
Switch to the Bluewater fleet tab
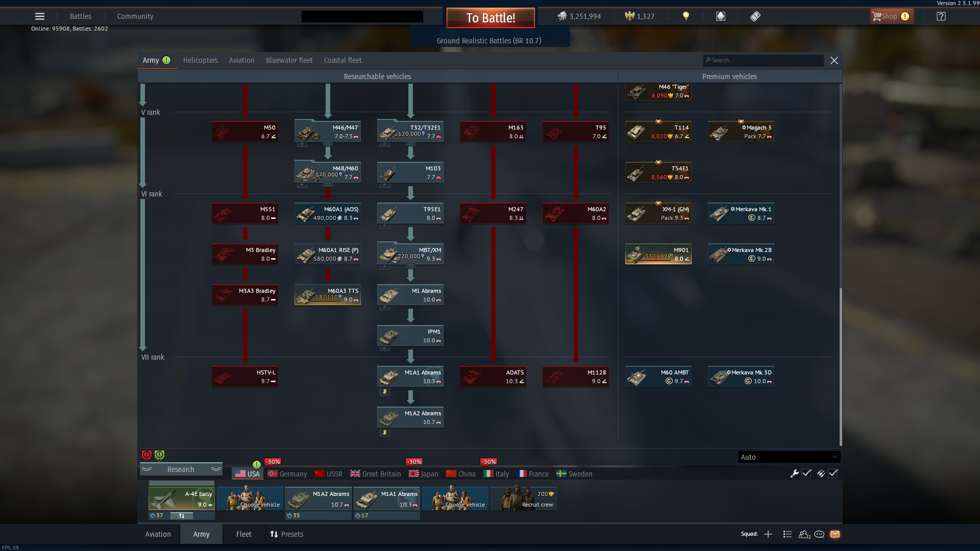point(289,60)
